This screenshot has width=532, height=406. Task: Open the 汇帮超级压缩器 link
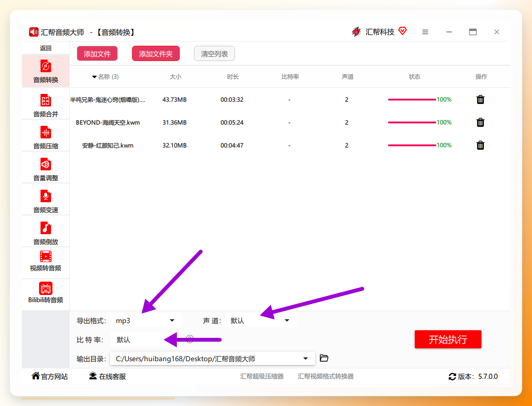click(x=262, y=376)
